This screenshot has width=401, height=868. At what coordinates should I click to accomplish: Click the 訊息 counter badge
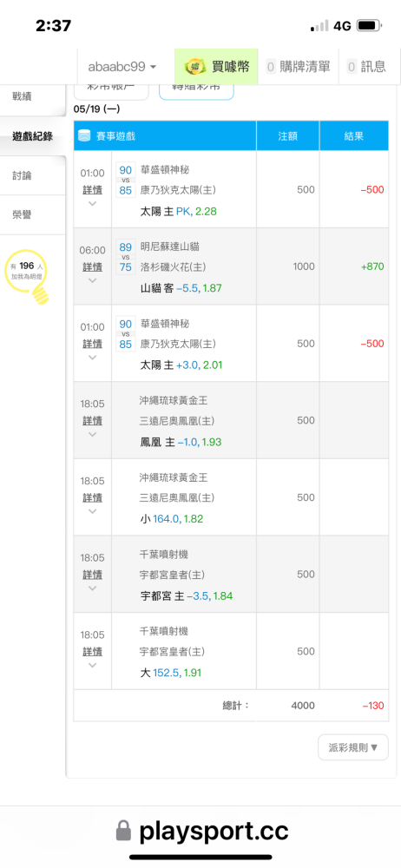click(x=352, y=67)
